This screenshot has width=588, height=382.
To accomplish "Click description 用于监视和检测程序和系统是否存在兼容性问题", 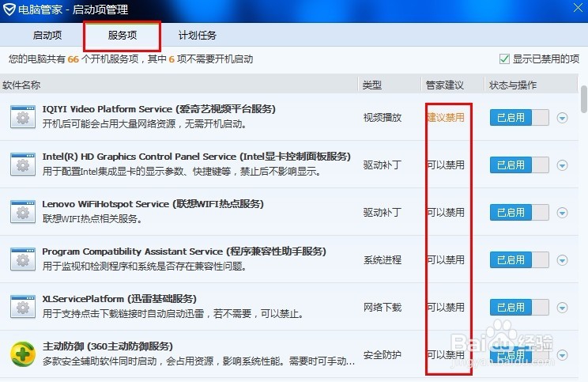I will (145, 266).
